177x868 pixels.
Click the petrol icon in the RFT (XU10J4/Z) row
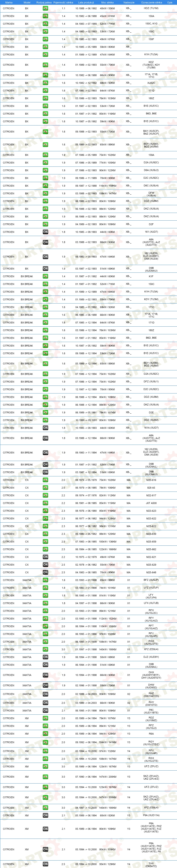pyautogui.click(x=45, y=626)
